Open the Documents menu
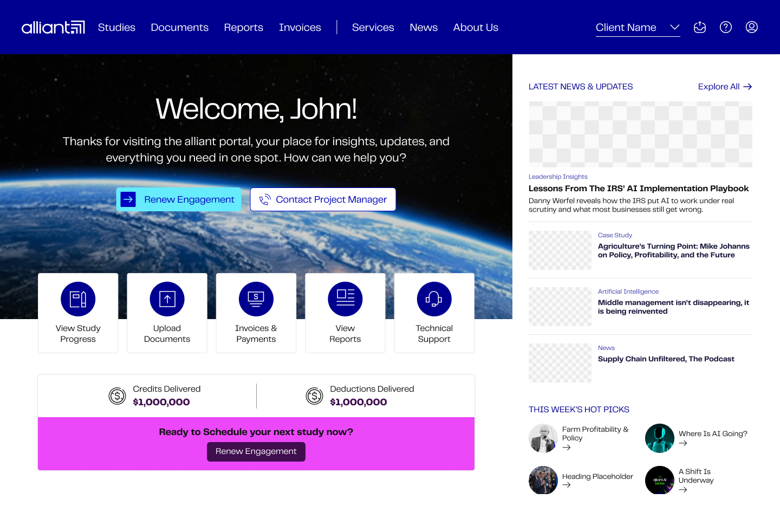 pyautogui.click(x=180, y=27)
